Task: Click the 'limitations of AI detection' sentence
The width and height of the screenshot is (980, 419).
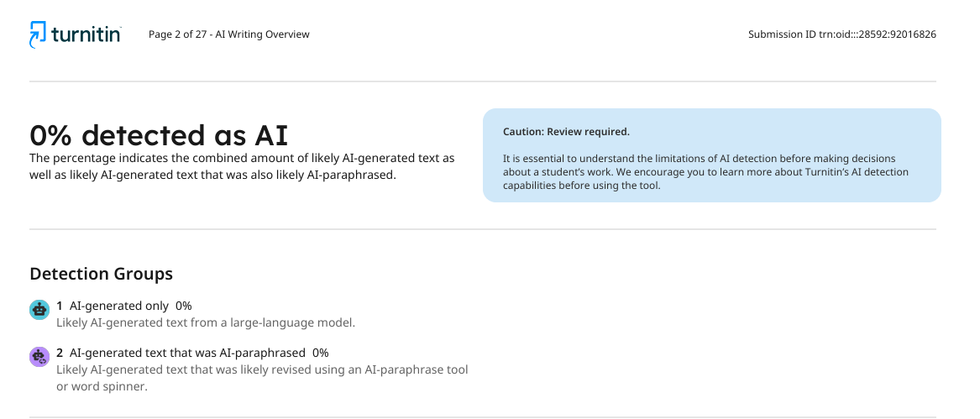Action: tap(700, 165)
